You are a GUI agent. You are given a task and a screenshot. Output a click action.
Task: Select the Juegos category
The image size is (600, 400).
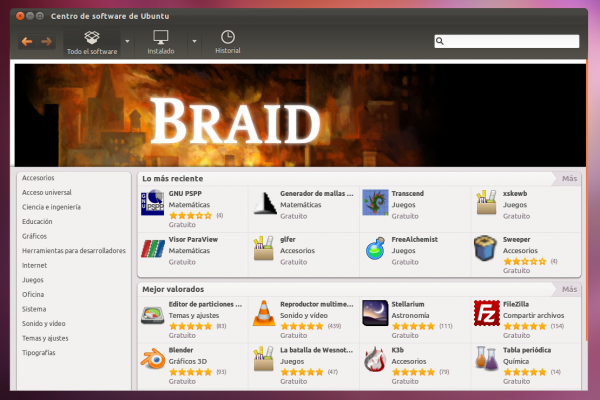(33, 280)
